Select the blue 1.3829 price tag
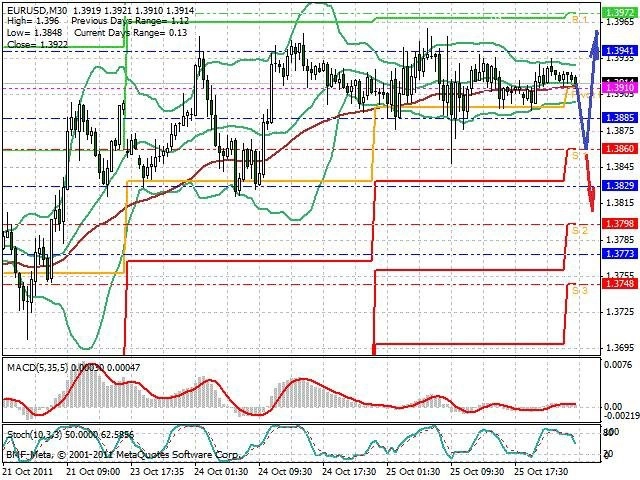 coord(620,186)
